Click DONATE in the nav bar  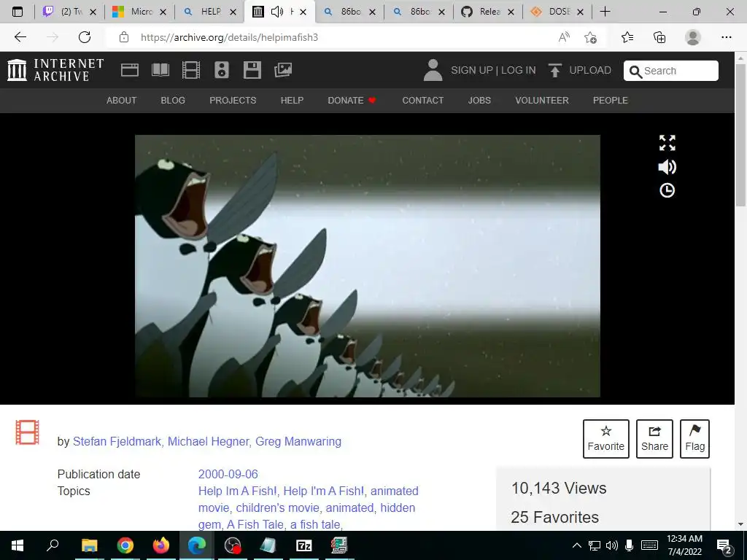(x=352, y=101)
